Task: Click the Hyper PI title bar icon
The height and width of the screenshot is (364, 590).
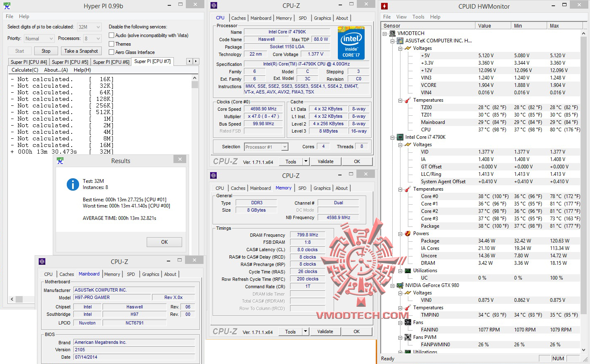Action: click(x=7, y=6)
